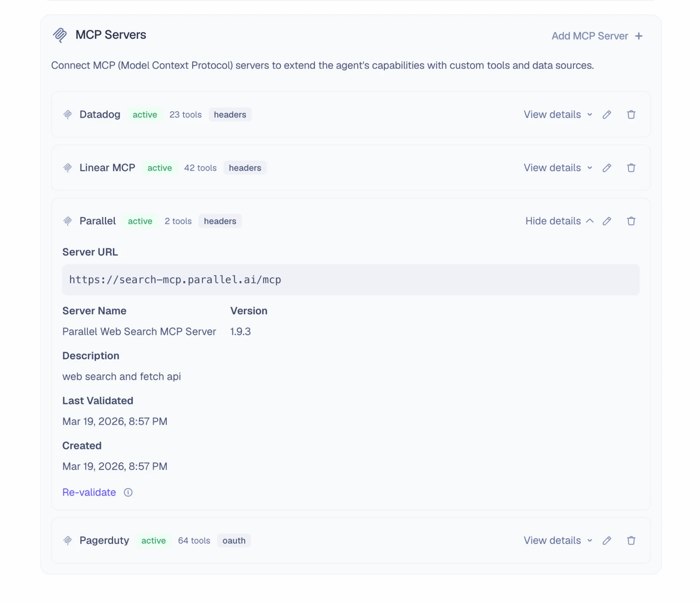Click the trash icon for the Parallel server
The image size is (700, 603).
[631, 221]
